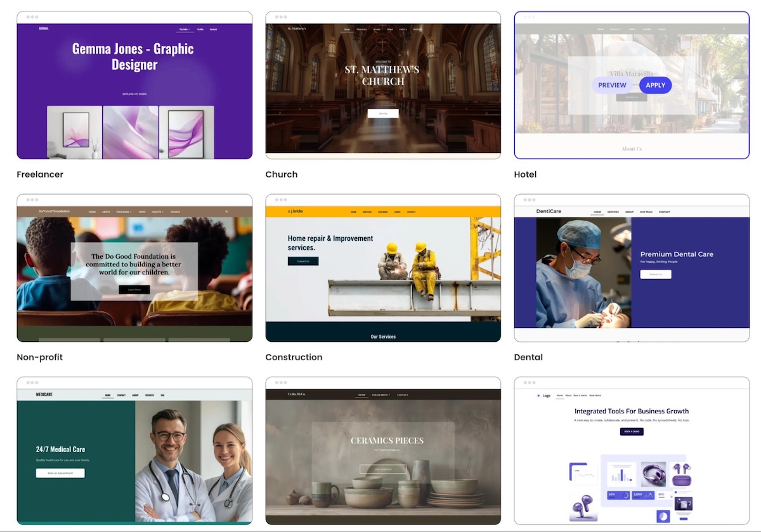
Task: Choose the Do Good Foundation template thumbnail
Action: tap(134, 268)
